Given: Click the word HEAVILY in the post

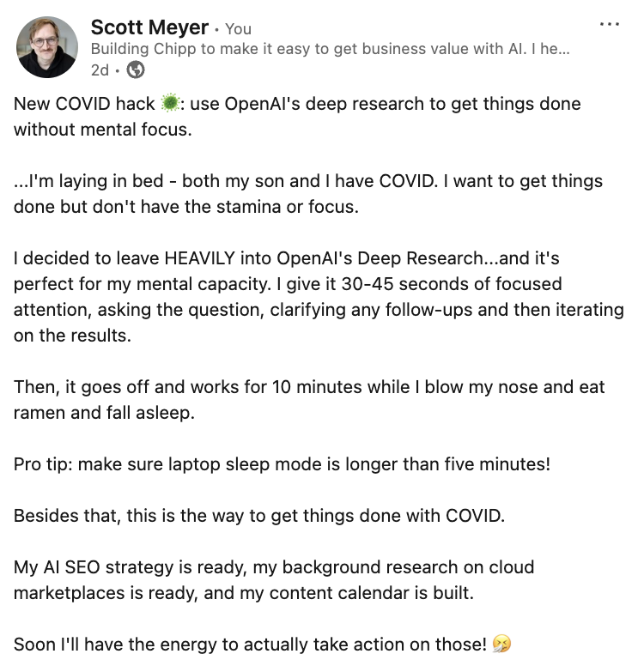Looking at the screenshot, I should tap(200, 258).
